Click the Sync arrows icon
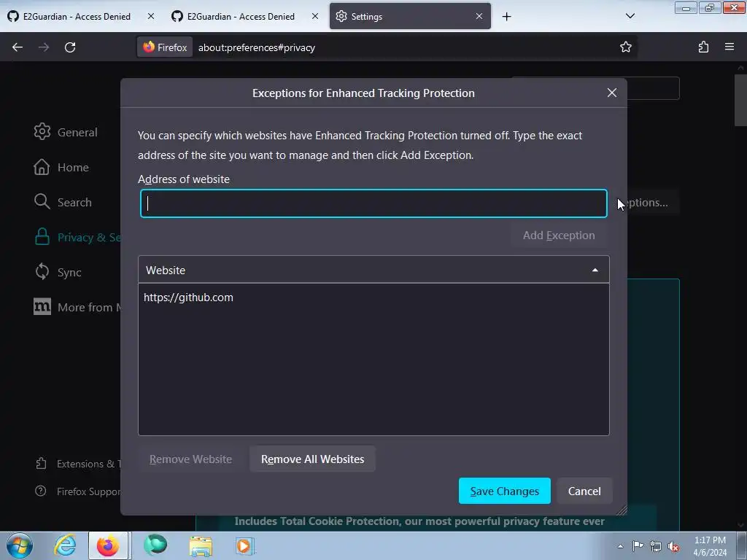 pos(42,271)
